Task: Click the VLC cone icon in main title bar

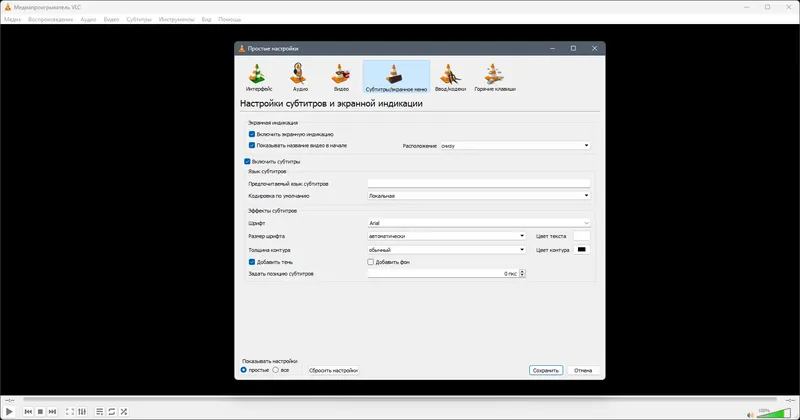Action: click(x=7, y=7)
